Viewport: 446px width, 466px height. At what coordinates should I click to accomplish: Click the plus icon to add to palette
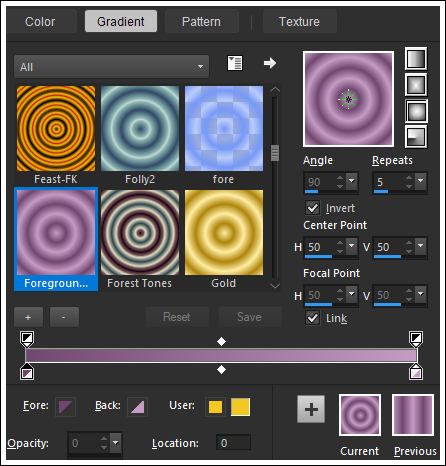pyautogui.click(x=311, y=409)
